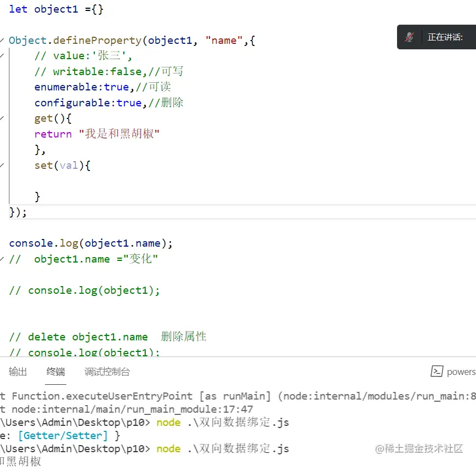Click the 正在讲话 speaking label
The image size is (476, 467).
point(445,37)
